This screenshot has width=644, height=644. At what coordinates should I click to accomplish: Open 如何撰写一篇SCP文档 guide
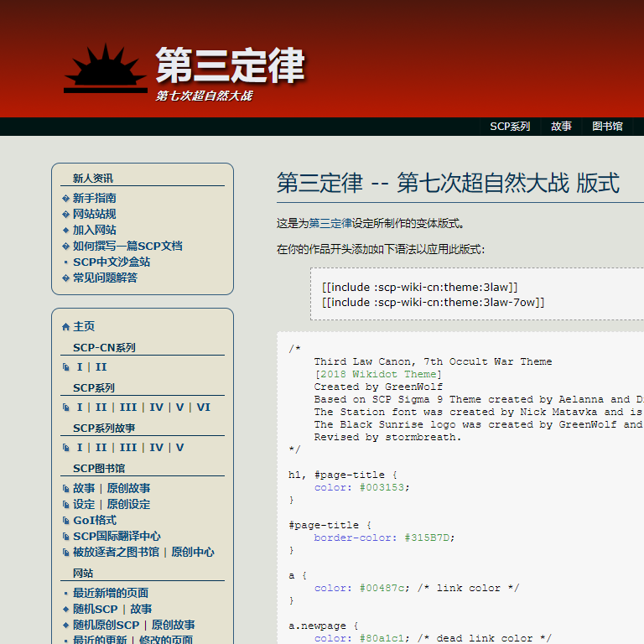[127, 247]
